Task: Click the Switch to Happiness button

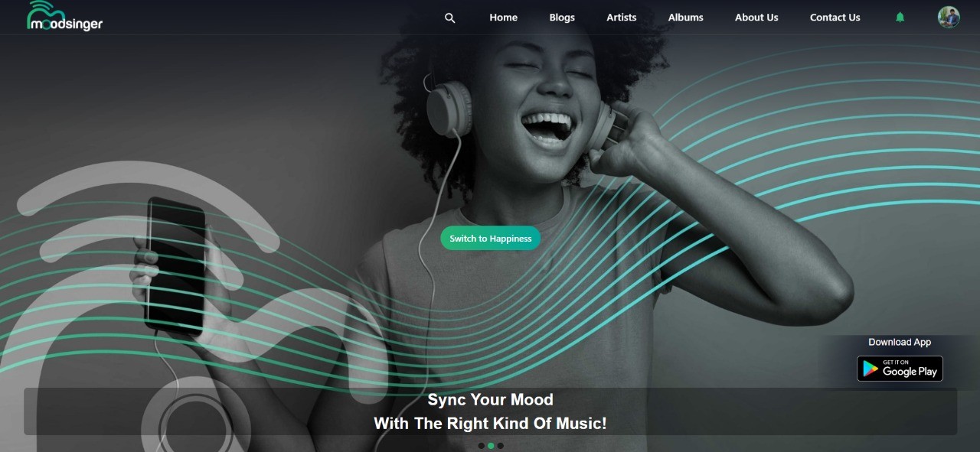Action: 491,239
